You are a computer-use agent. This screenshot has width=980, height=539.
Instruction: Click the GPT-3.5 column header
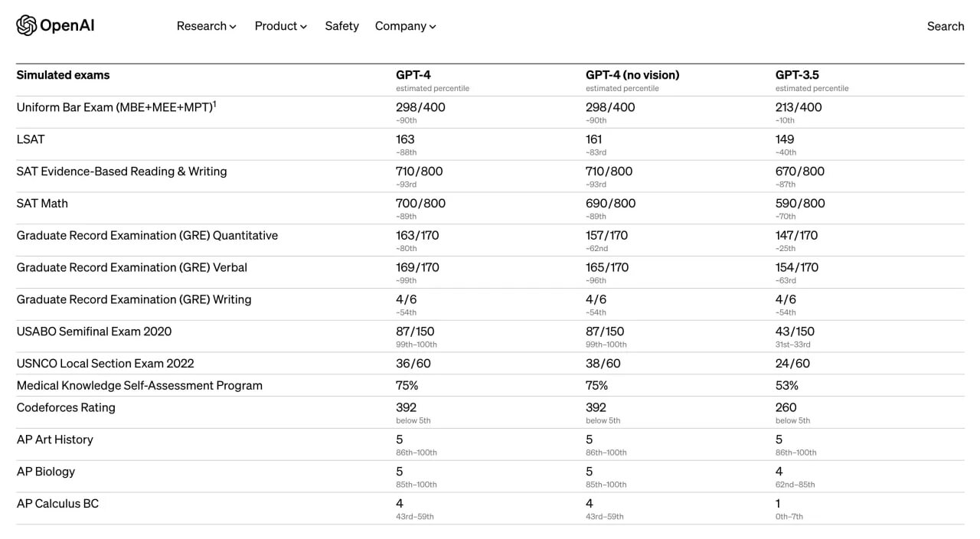click(x=797, y=75)
